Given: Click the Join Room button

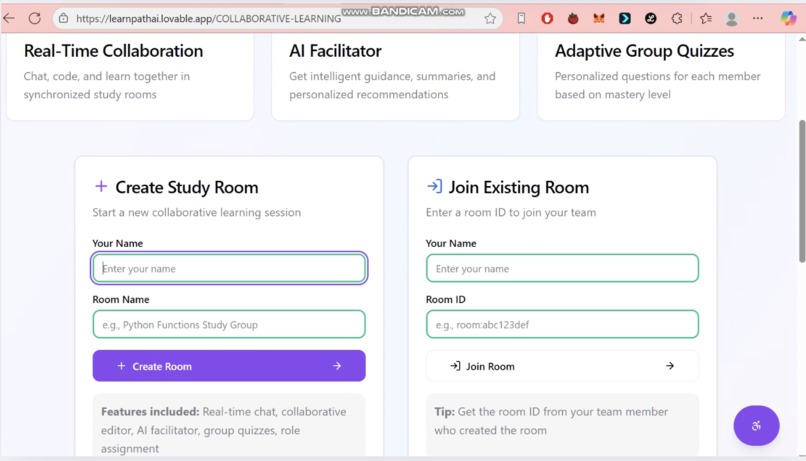Looking at the screenshot, I should tap(562, 366).
